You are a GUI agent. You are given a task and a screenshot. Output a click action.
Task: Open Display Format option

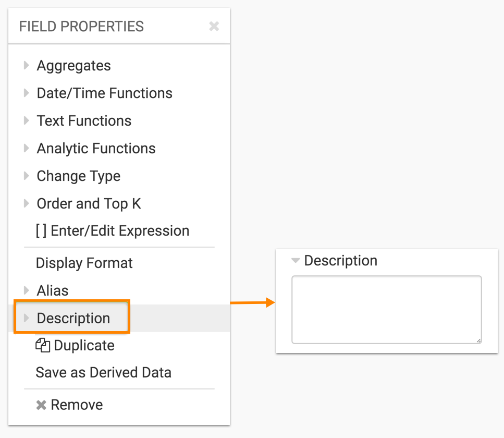point(84,263)
